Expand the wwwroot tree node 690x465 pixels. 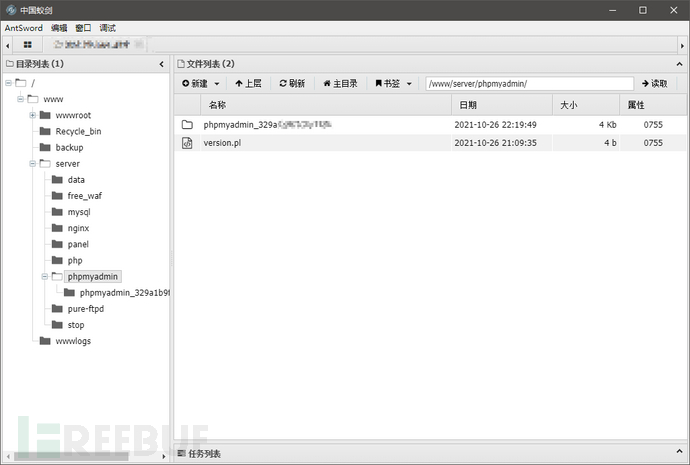[33, 115]
